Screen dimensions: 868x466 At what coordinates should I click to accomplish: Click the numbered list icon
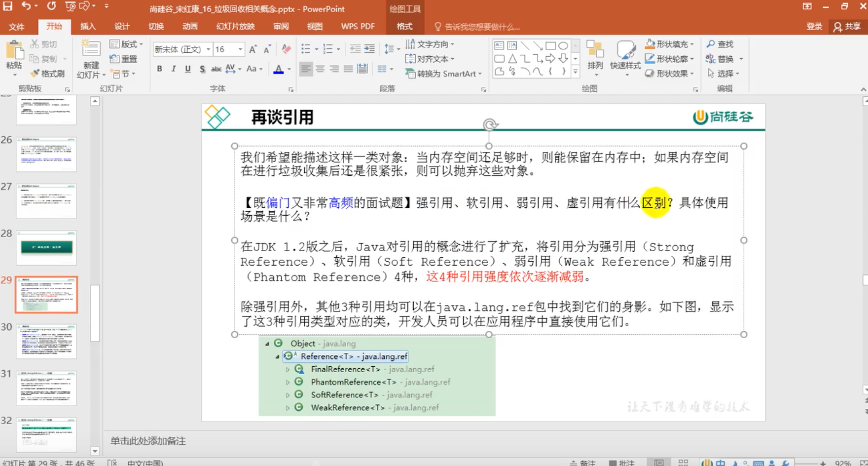point(328,49)
